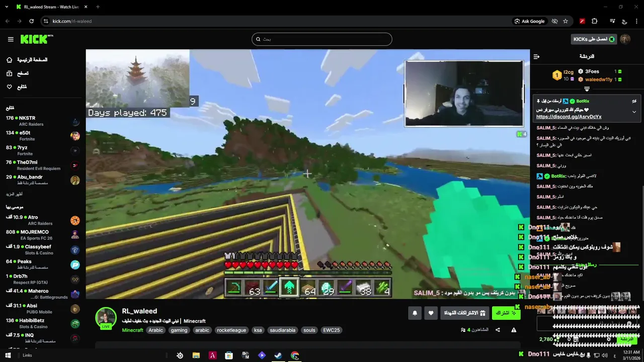
Task: Open the Windows Start menu
Action: point(9,355)
